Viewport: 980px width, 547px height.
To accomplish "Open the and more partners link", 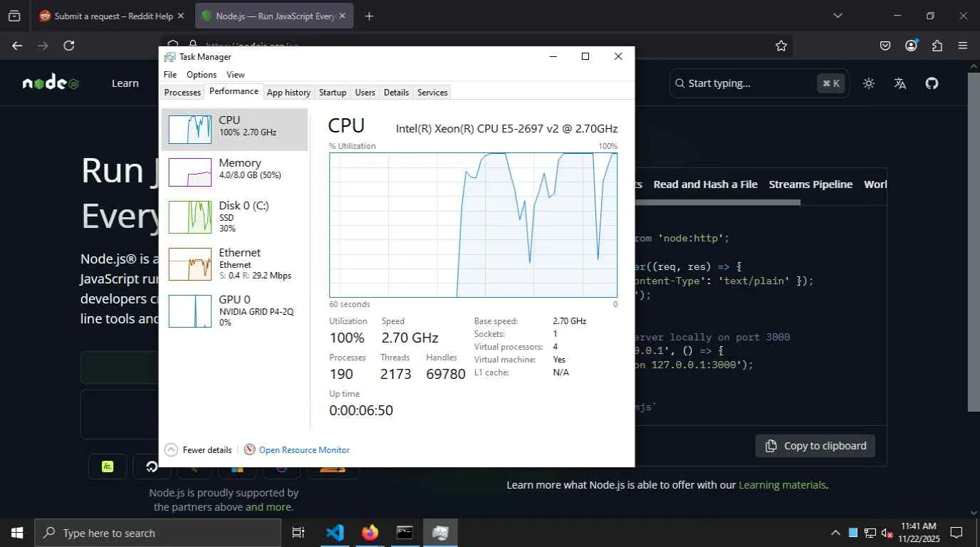I will 269,507.
